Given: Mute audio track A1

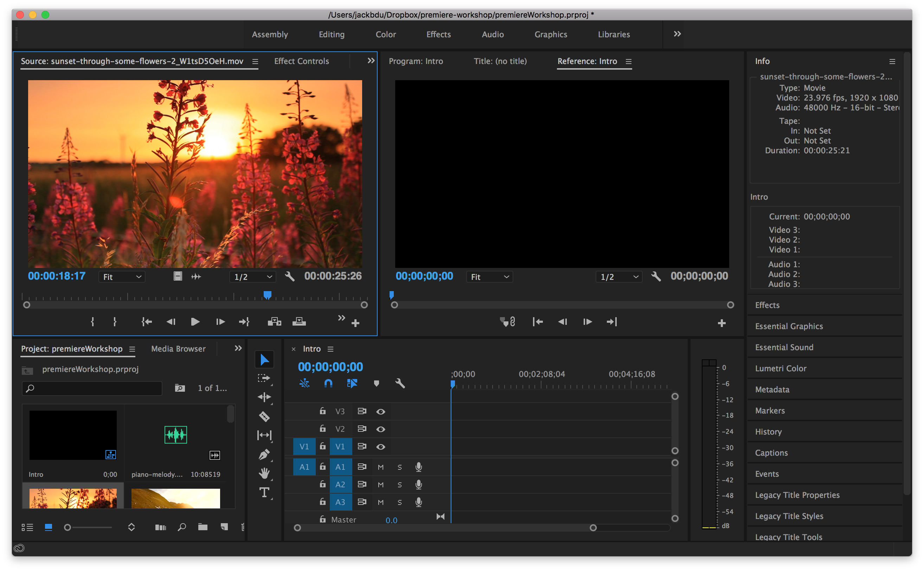Looking at the screenshot, I should point(381,468).
